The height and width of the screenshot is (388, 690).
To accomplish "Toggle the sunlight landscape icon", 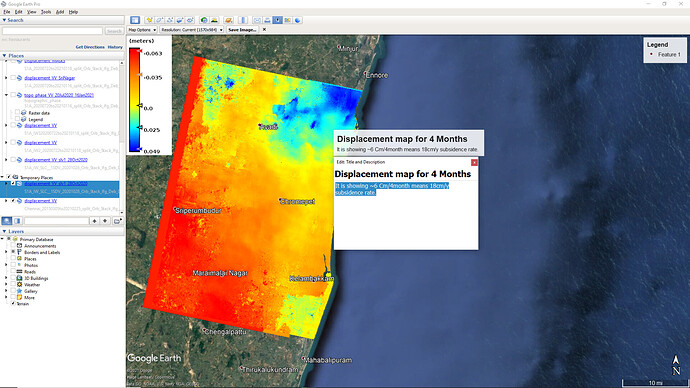I will pos(214,20).
